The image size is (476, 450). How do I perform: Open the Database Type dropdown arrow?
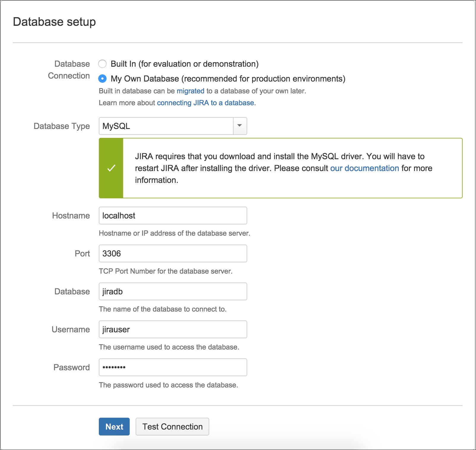240,126
